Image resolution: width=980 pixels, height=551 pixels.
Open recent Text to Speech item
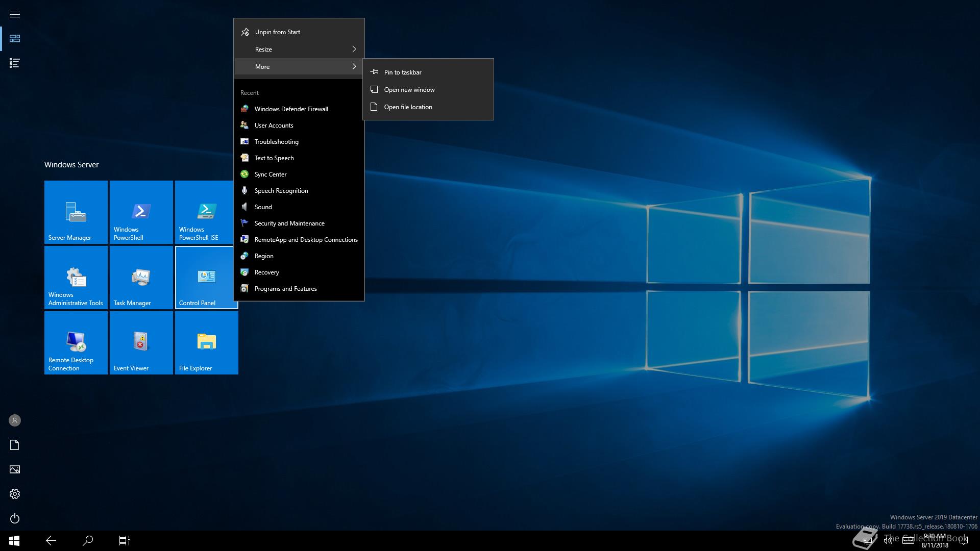click(299, 158)
